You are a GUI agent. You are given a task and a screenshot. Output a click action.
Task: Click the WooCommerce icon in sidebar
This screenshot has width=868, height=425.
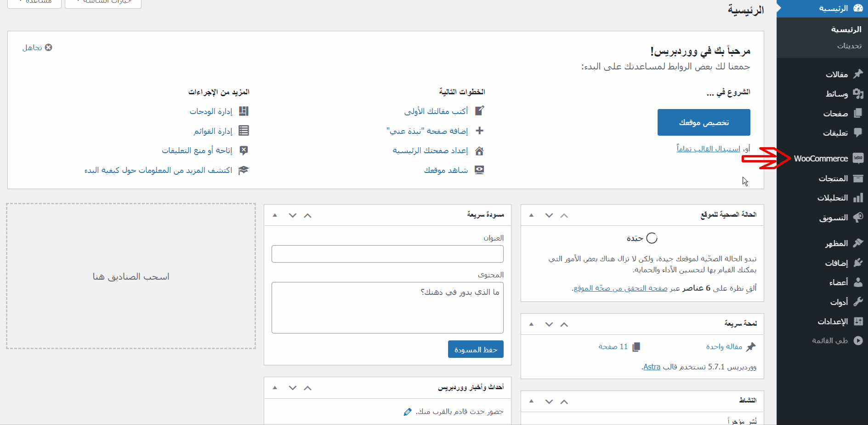point(857,158)
